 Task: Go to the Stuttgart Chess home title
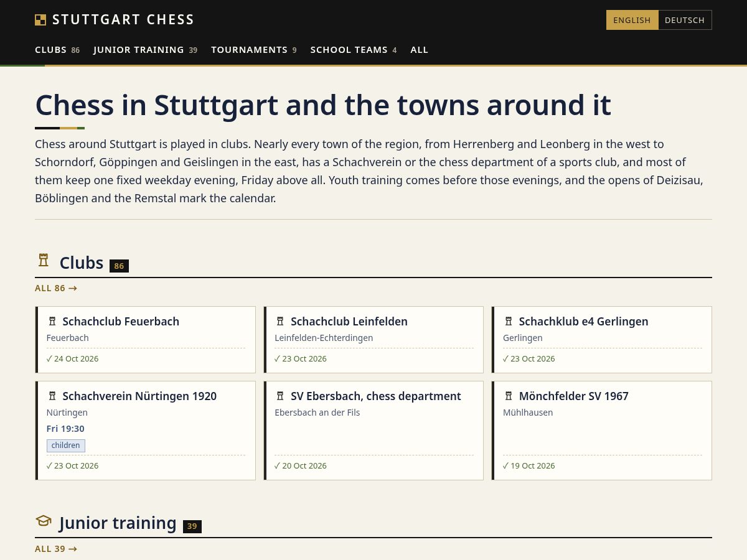point(123,20)
